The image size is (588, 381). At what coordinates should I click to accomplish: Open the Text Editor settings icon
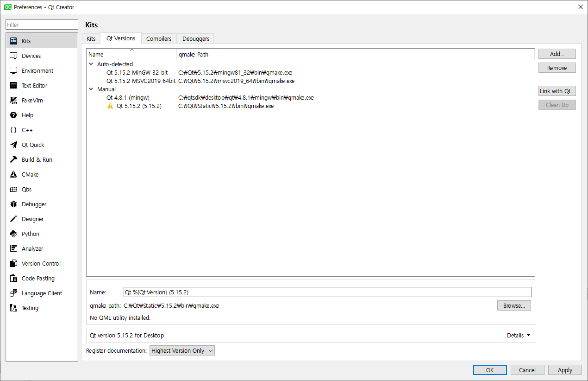(x=13, y=85)
